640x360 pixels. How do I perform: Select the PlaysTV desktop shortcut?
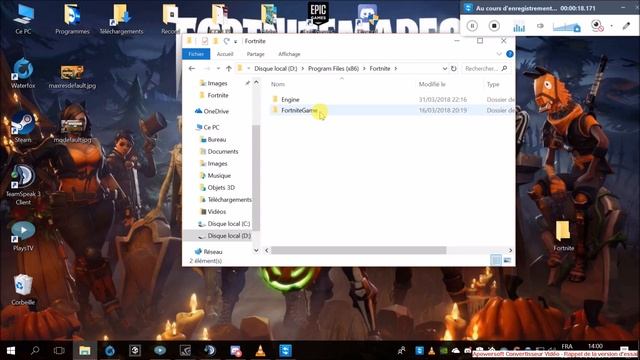click(23, 236)
